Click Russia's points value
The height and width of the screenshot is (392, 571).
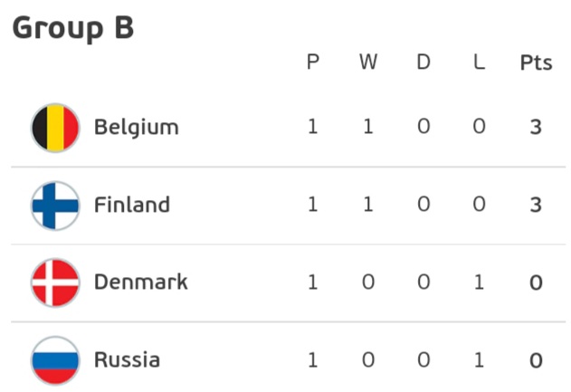(536, 361)
